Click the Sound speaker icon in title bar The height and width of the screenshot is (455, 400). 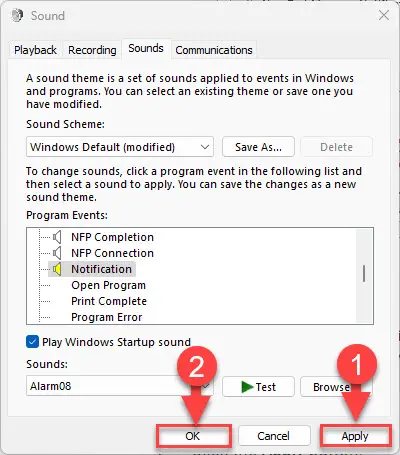pyautogui.click(x=17, y=15)
